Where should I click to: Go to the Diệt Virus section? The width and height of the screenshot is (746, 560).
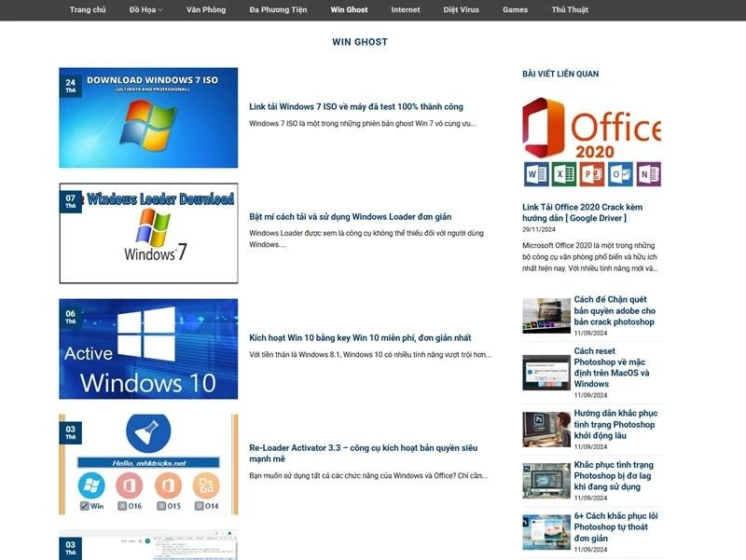pos(461,9)
